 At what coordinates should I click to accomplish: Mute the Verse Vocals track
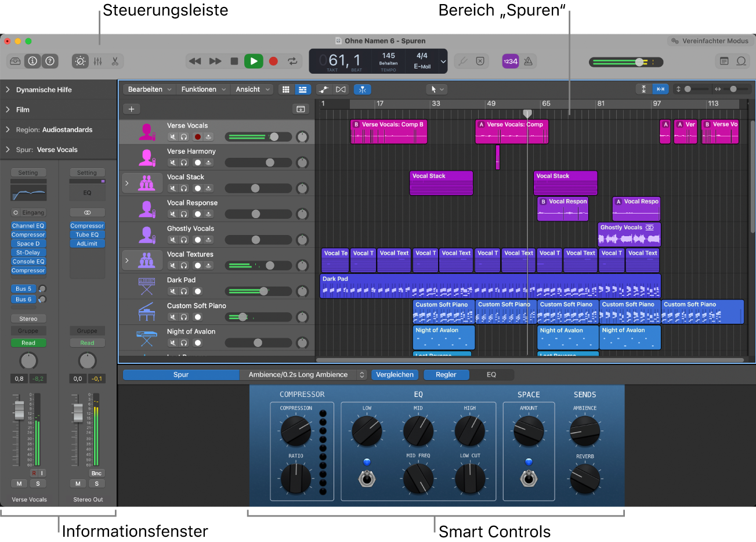[x=172, y=137]
